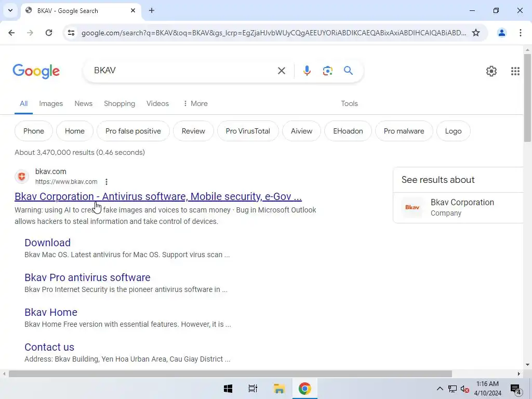The height and width of the screenshot is (399, 532).
Task: Submit search with the magnifier icon
Action: [x=349, y=71]
